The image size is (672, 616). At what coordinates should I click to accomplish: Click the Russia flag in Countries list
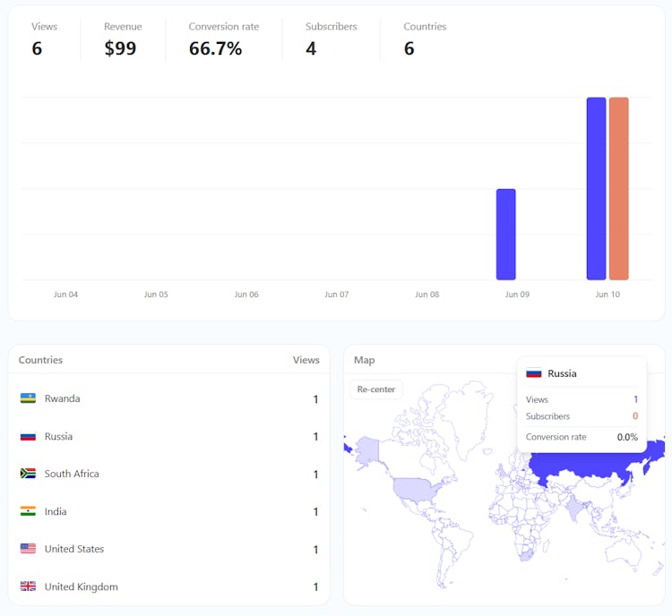[28, 436]
